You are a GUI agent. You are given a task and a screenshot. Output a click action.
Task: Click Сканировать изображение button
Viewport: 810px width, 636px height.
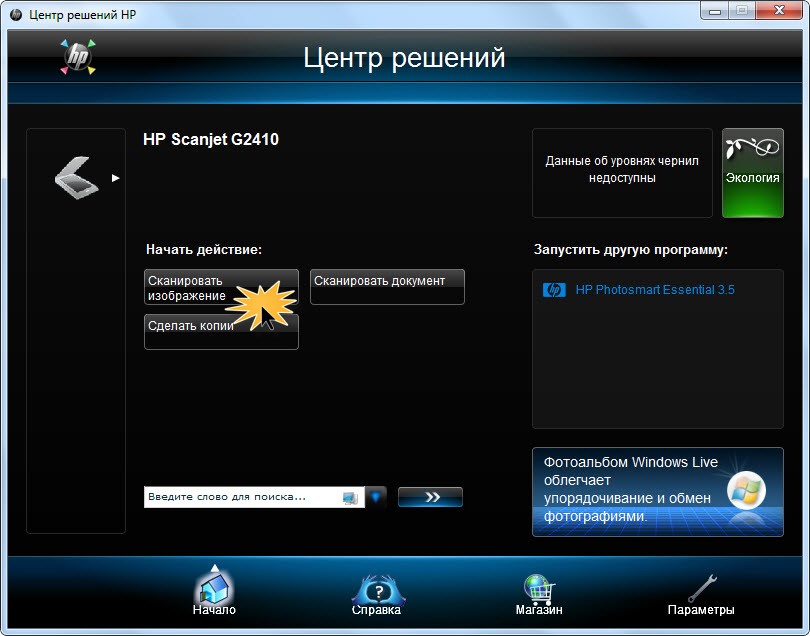(221, 287)
